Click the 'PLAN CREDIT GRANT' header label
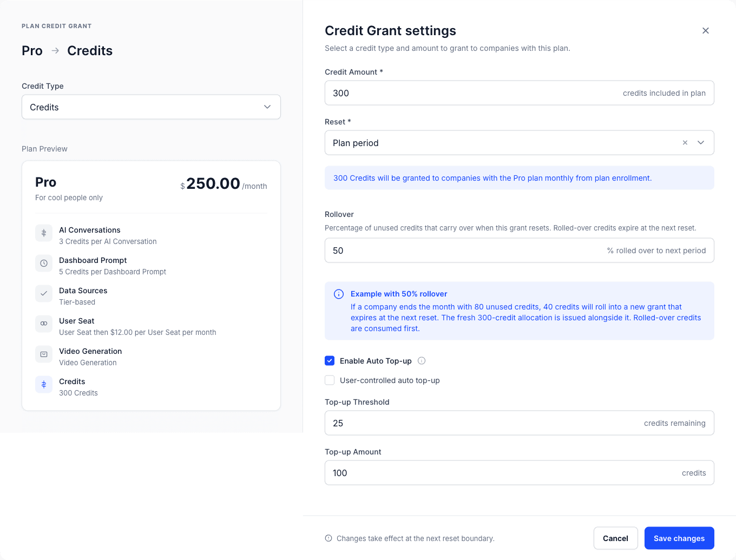Screen dimensions: 736x560 pos(57,26)
